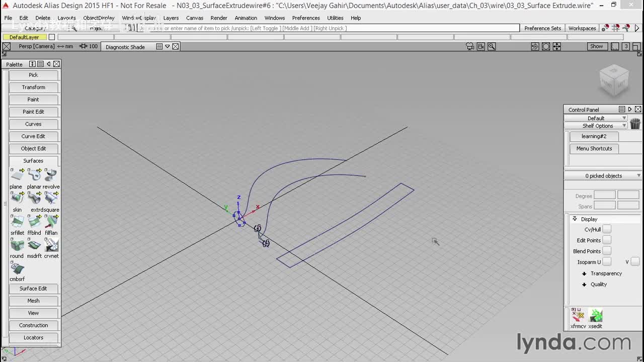The width and height of the screenshot is (644, 362).
Task: Collapse the Palette with the left arrow
Action: click(48, 64)
